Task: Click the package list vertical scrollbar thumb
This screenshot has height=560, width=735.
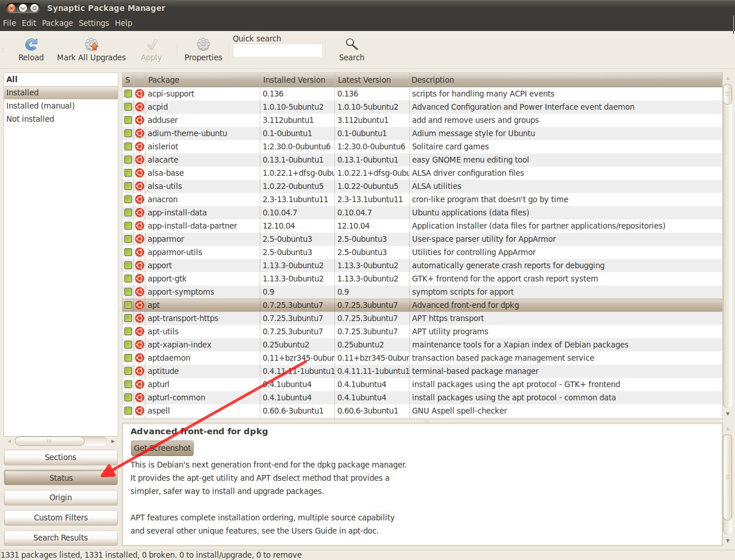Action: [728, 94]
